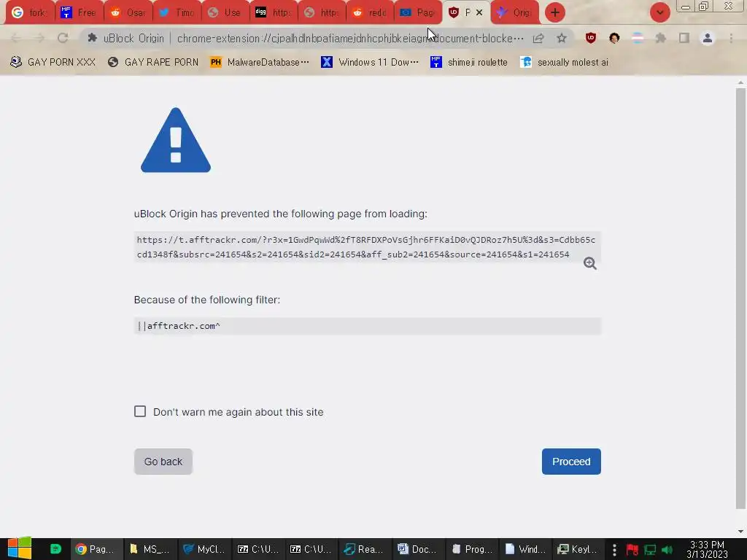Enable Don't warn me again about this site
This screenshot has width=747, height=560.
[x=140, y=411]
